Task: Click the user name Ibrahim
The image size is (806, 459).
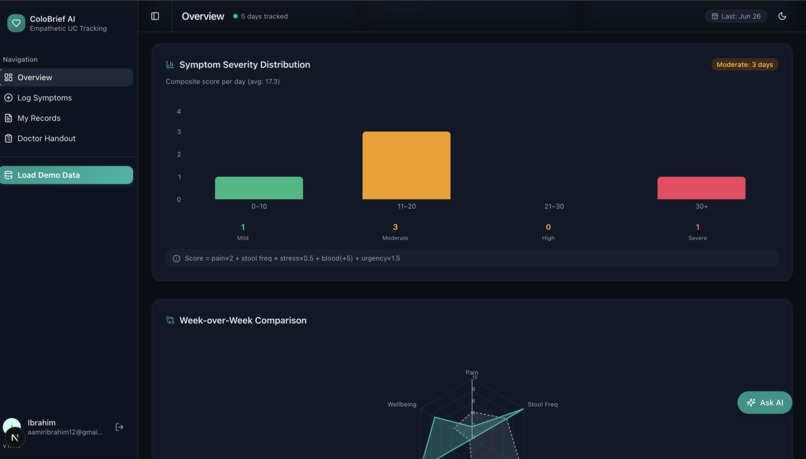Action: coord(42,423)
